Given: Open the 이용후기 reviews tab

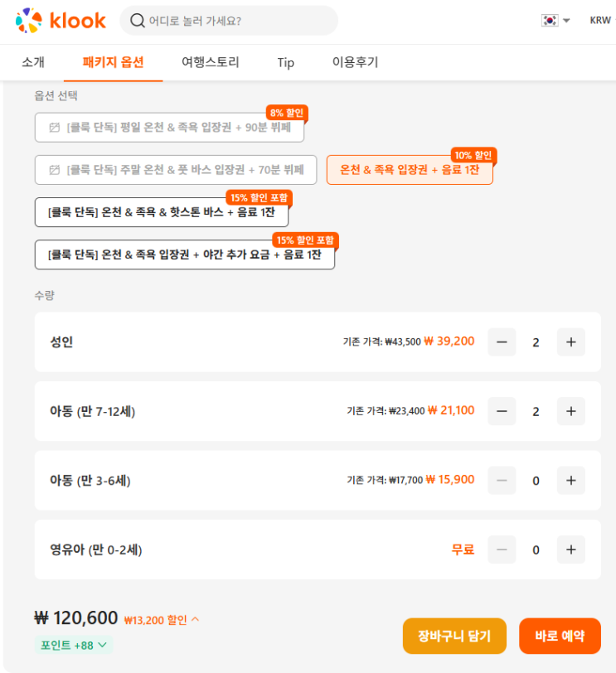Looking at the screenshot, I should click(x=355, y=62).
